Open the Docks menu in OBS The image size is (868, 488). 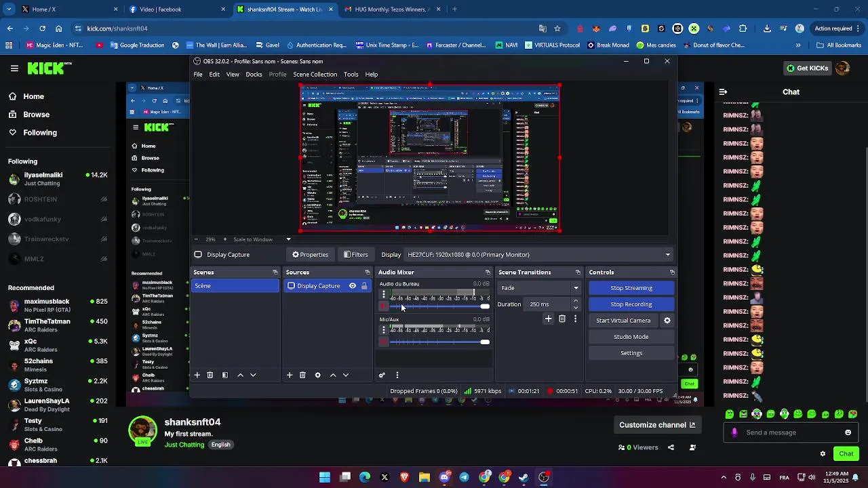[254, 75]
